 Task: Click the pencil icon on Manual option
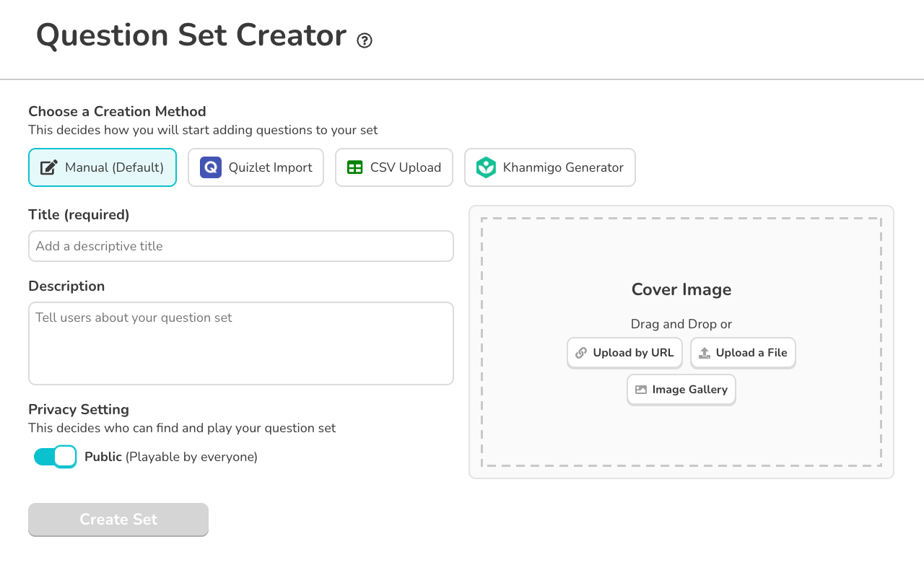[x=49, y=166]
